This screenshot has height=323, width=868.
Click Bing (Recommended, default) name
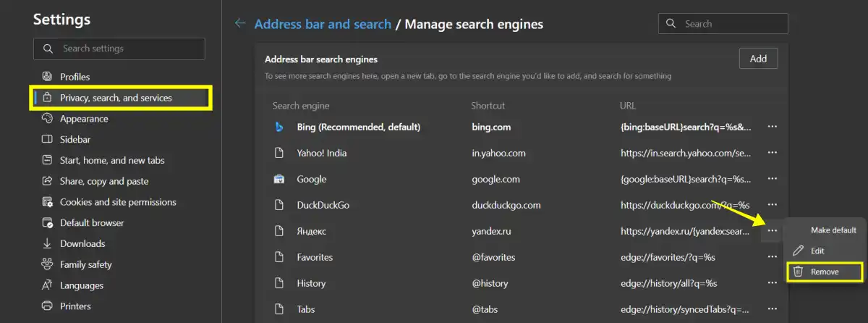pyautogui.click(x=359, y=127)
